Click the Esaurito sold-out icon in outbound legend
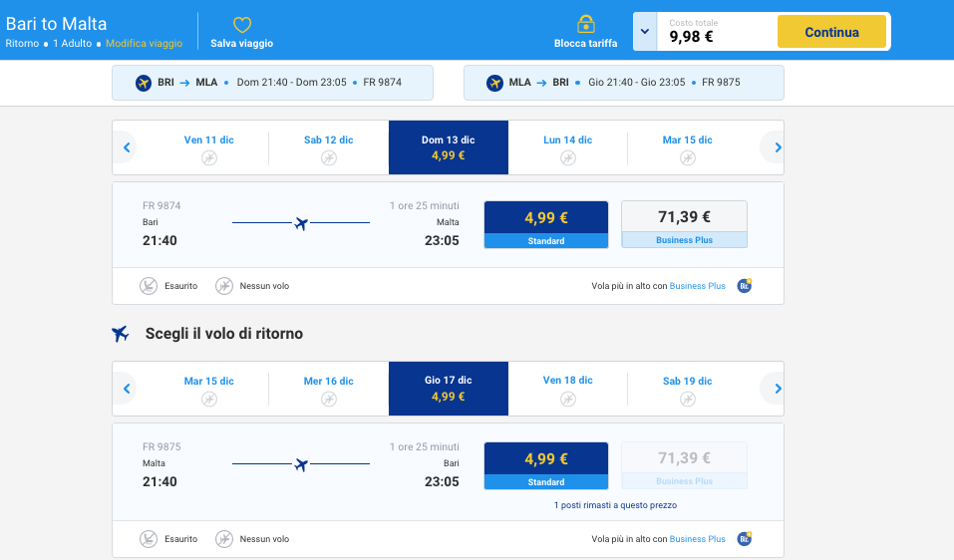 point(149,286)
